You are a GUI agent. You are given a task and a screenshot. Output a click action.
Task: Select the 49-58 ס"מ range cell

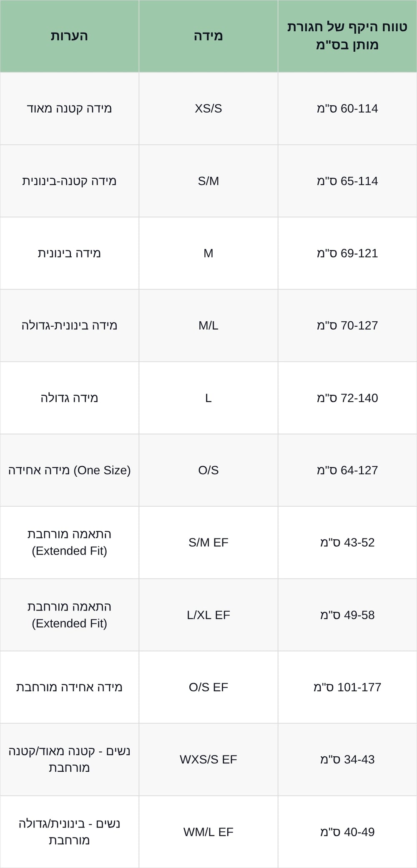[347, 615]
